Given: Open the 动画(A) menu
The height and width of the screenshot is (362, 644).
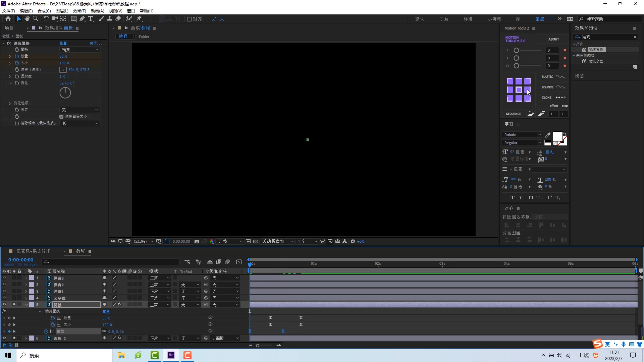Looking at the screenshot, I should (x=97, y=11).
